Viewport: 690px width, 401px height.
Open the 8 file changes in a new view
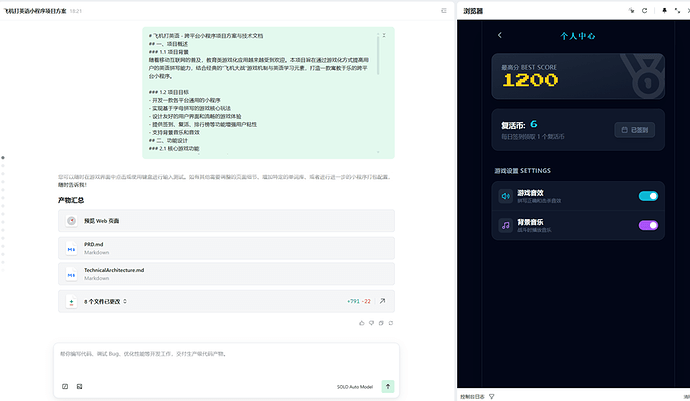pos(381,300)
